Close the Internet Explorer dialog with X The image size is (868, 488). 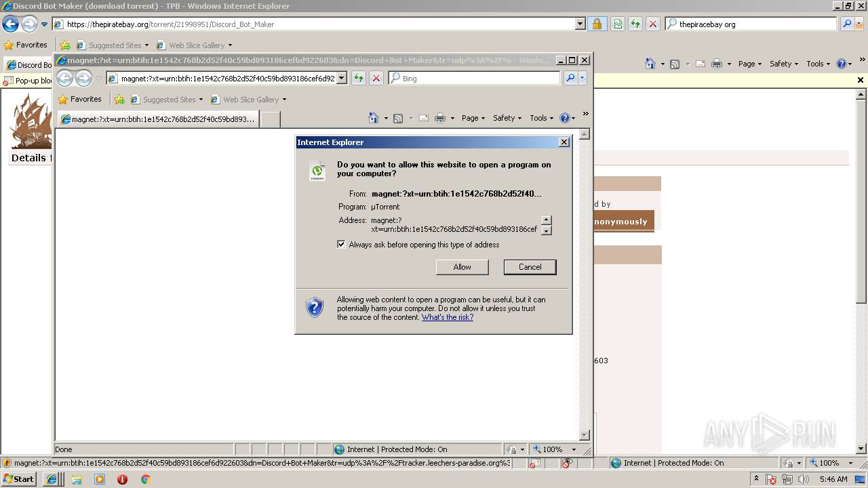point(564,142)
